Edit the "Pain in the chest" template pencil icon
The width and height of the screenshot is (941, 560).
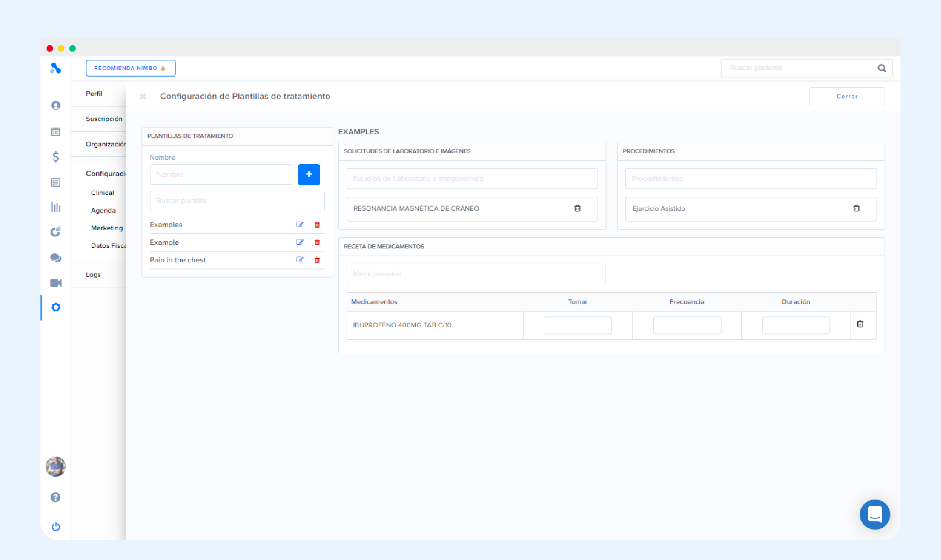300,260
